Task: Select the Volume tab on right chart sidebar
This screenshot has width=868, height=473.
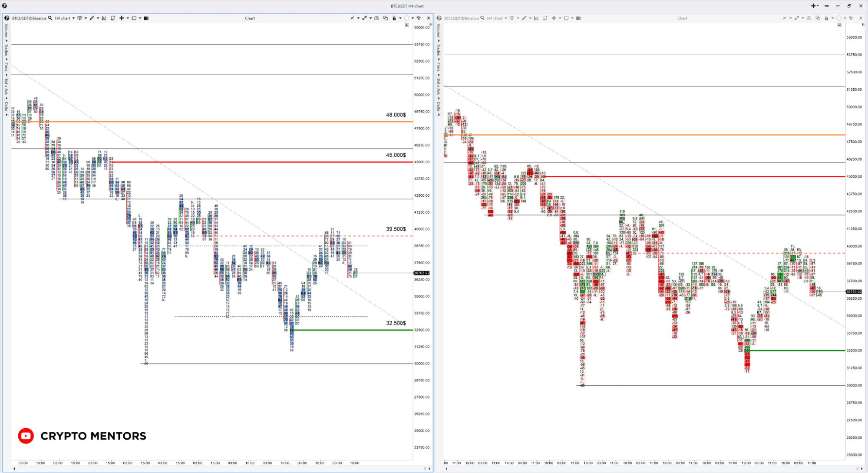Action: coord(439,31)
